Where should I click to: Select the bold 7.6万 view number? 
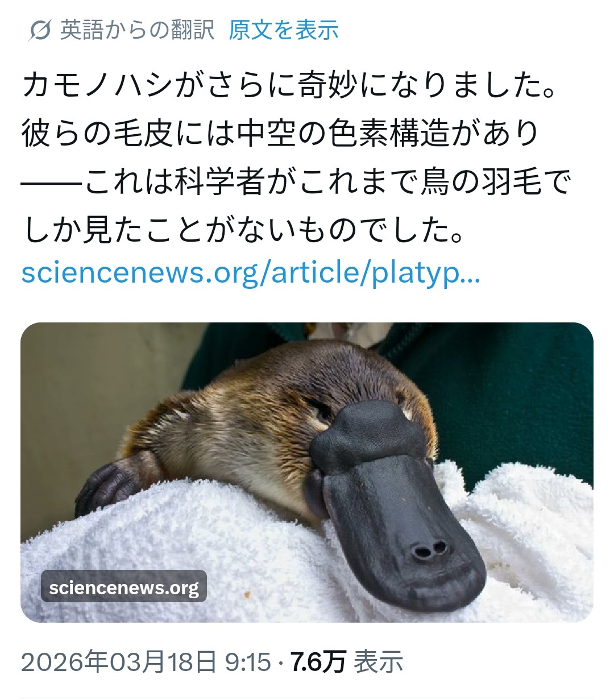click(318, 661)
